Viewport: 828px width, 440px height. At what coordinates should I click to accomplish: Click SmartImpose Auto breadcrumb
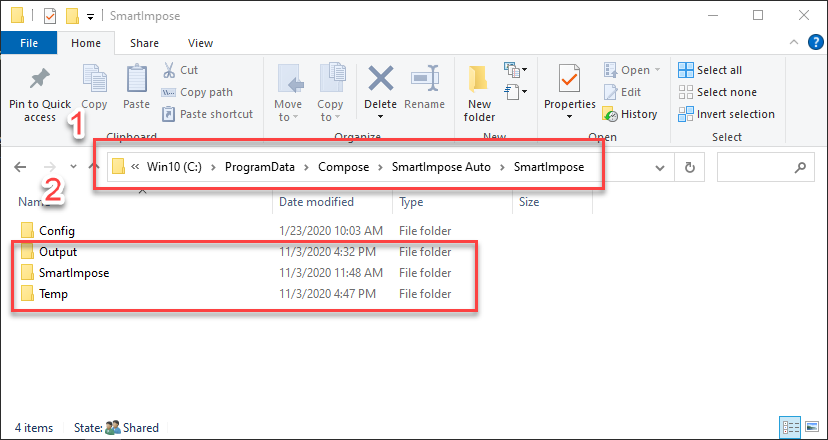click(x=441, y=167)
